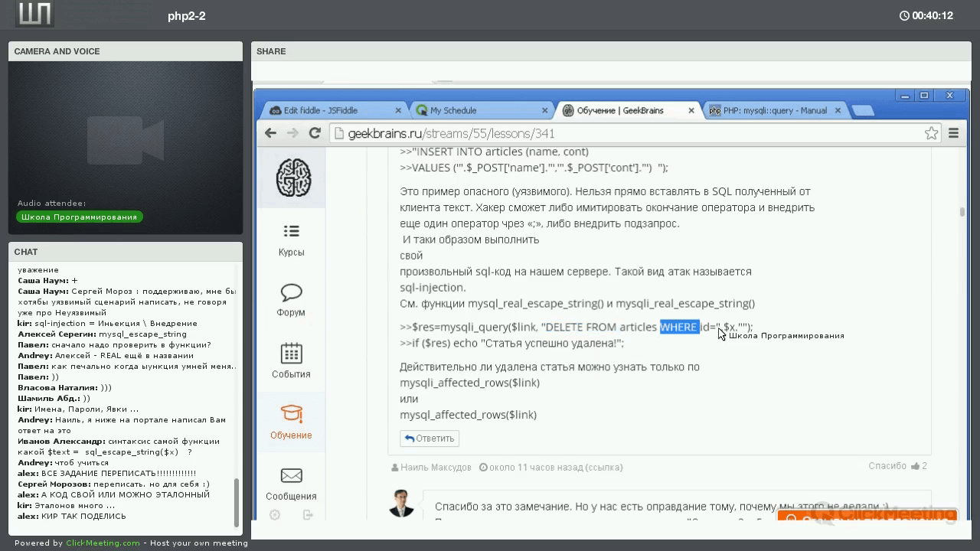Open Форум in the GeekBrains sidebar
Image resolution: width=980 pixels, height=551 pixels.
(x=291, y=301)
